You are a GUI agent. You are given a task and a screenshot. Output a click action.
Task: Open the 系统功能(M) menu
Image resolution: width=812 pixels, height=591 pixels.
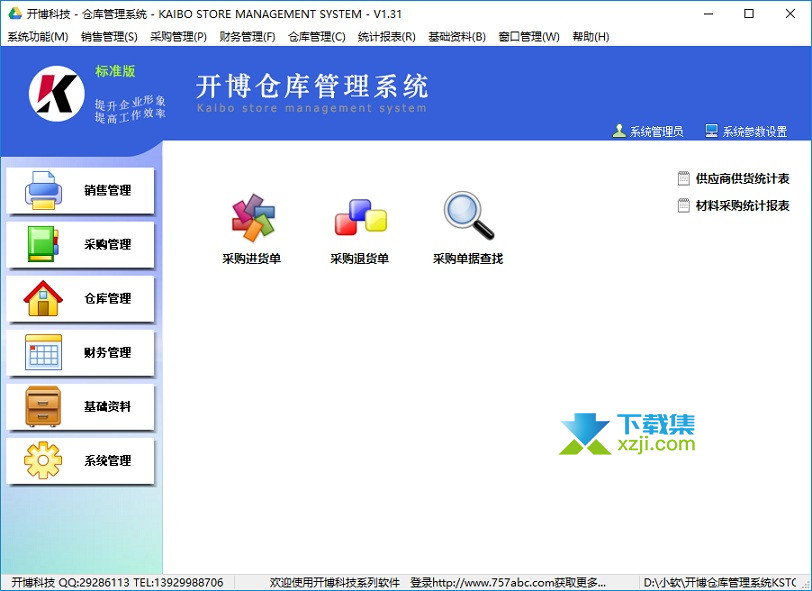[38, 37]
